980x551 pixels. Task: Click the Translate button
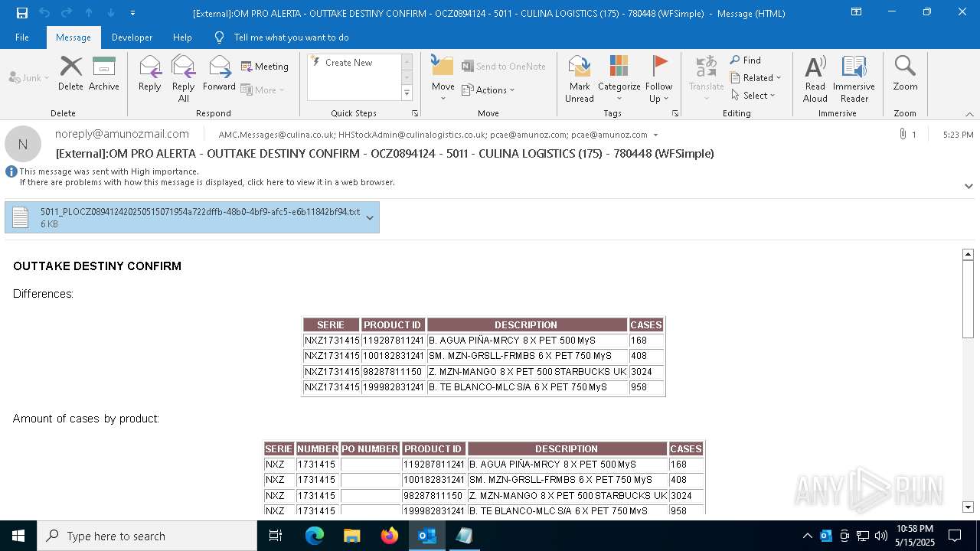(x=706, y=79)
